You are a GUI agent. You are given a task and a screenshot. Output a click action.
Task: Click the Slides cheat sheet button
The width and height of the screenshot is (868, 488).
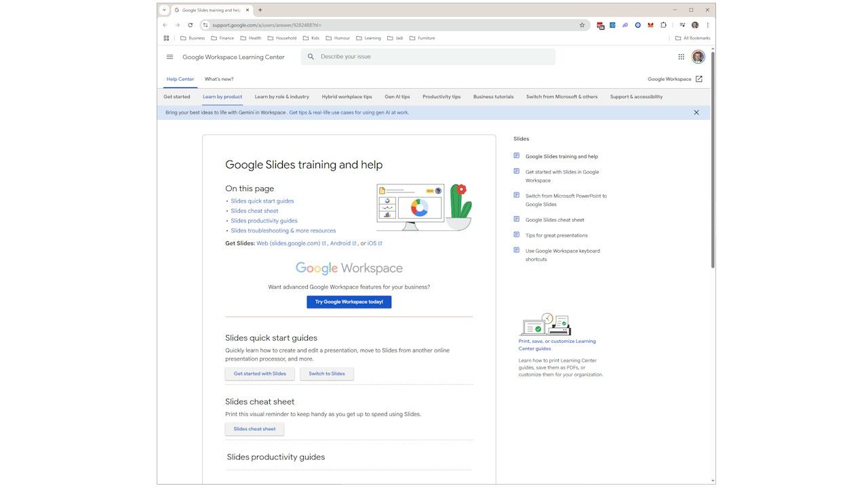[x=255, y=429]
